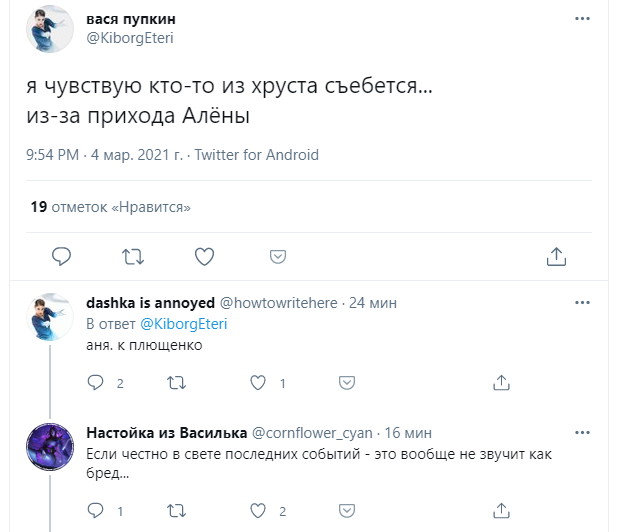This screenshot has height=532, width=621.
Task: Open the @KiborgEteri mention link in reply
Action: point(185,324)
